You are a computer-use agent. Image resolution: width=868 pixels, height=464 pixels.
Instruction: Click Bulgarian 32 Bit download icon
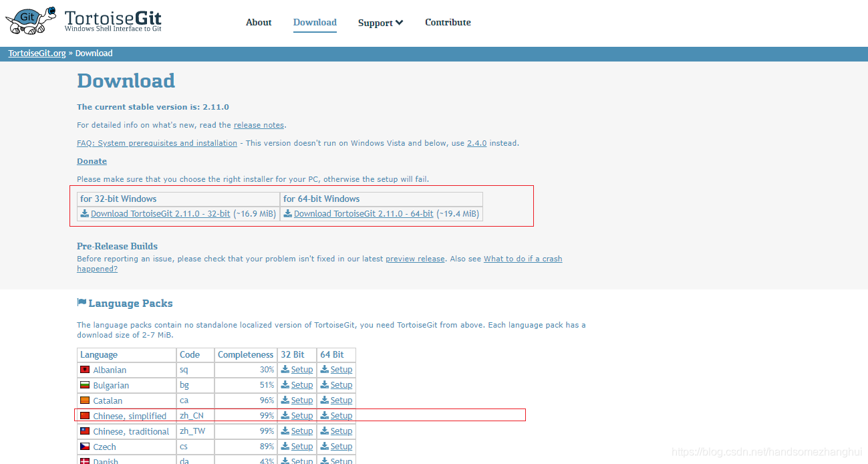(285, 385)
